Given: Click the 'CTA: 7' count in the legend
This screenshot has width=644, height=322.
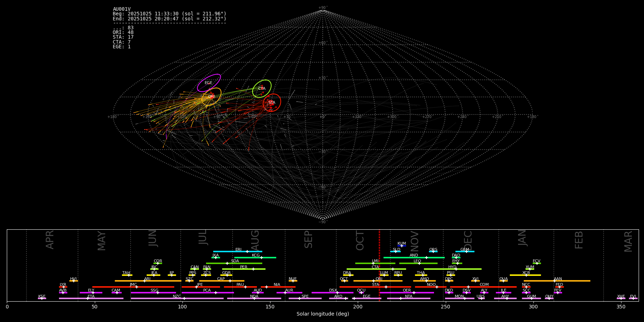Looking at the screenshot, I should pos(122,42).
